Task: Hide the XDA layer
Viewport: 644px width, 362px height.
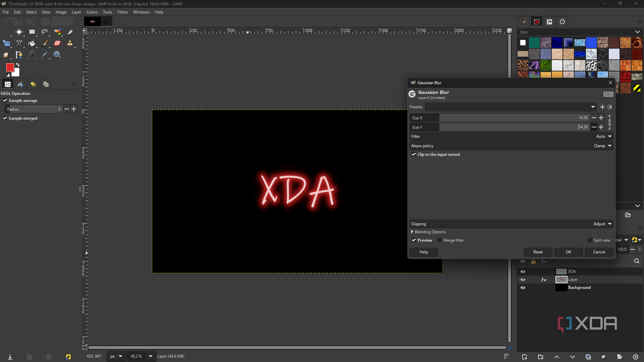Action: 522,271
